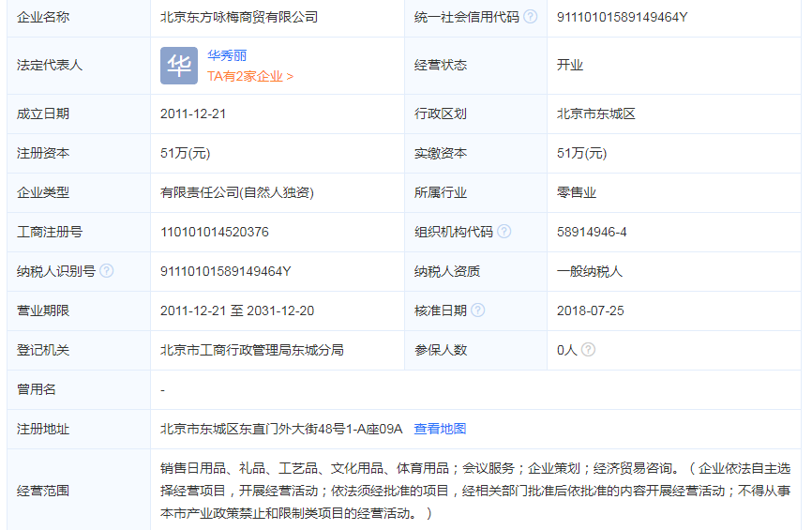The image size is (812, 530).
Task: Open 查看地图 map link
Action: (x=440, y=429)
